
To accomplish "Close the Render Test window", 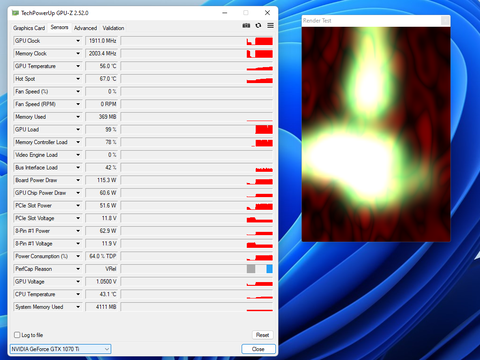I will pyautogui.click(x=445, y=21).
